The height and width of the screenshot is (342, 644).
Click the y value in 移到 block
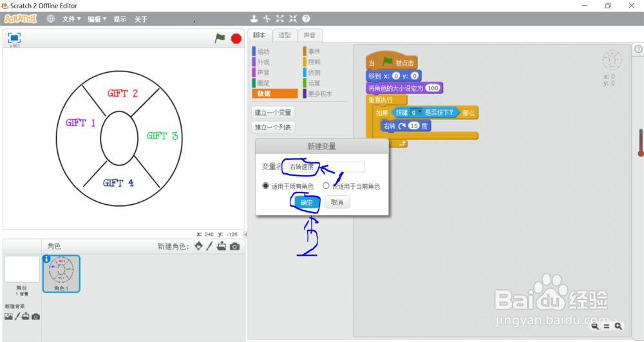[414, 76]
